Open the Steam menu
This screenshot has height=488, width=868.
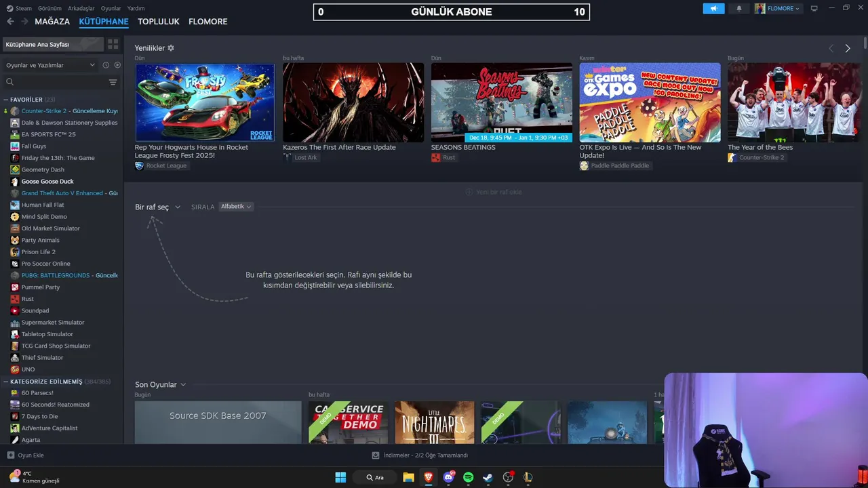[x=20, y=8]
